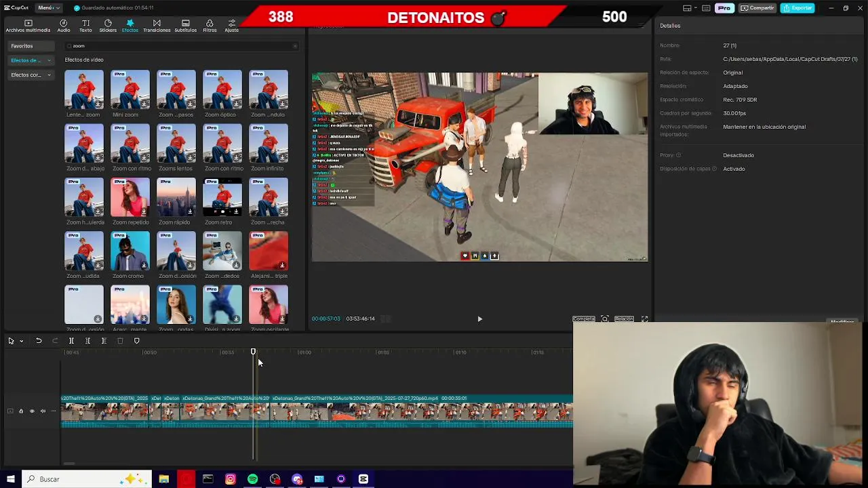
Task: Click the timeline playhead handle
Action: point(253,352)
